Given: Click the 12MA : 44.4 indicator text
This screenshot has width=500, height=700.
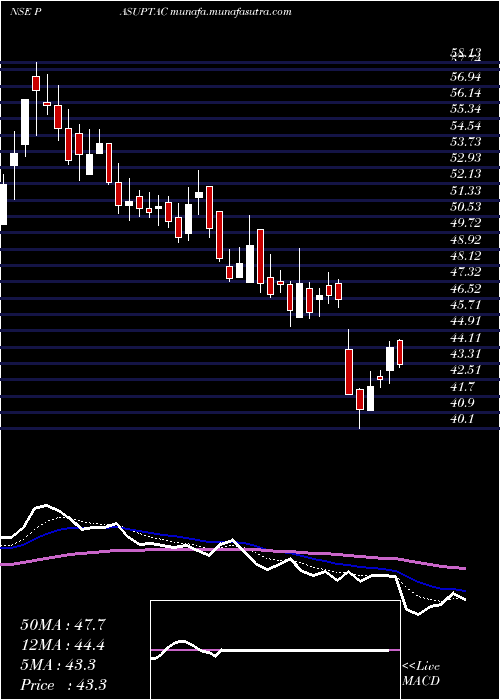Looking at the screenshot, I should click(63, 645).
